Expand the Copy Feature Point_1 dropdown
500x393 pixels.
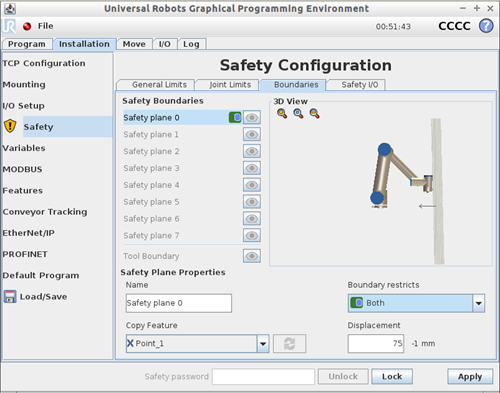[x=263, y=343]
